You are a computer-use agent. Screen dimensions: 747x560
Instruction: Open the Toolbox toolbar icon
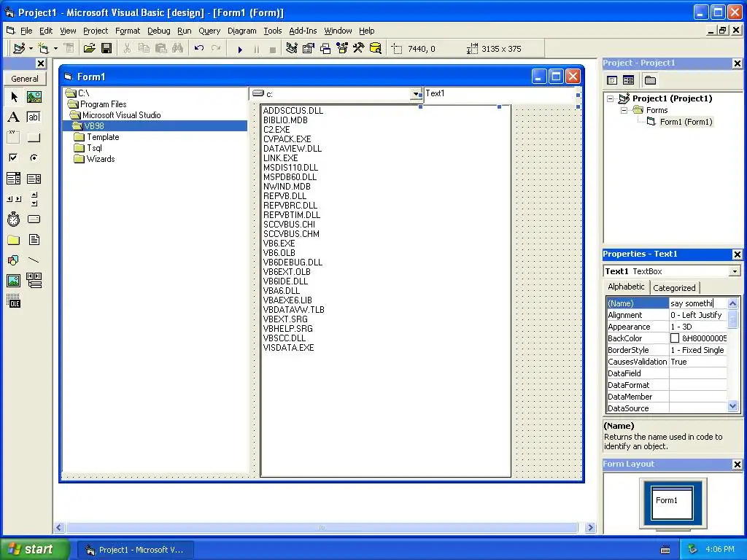point(359,49)
